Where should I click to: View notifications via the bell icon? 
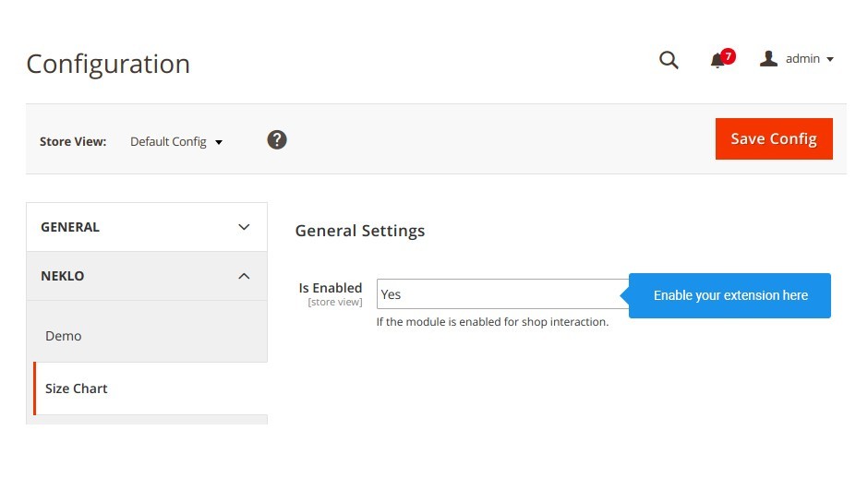722,59
